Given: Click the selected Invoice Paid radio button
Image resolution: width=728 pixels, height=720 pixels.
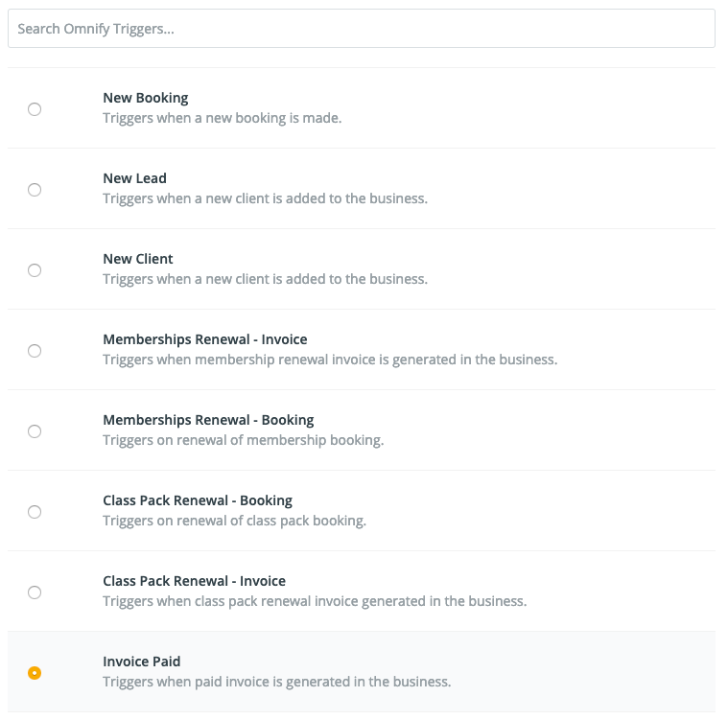Looking at the screenshot, I should click(x=35, y=673).
